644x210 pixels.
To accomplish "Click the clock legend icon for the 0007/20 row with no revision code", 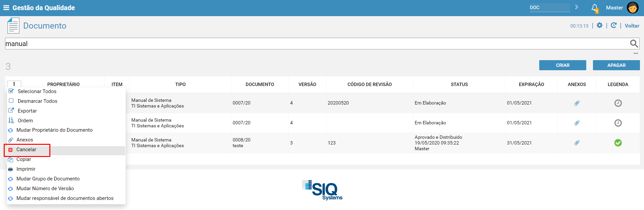I will pyautogui.click(x=618, y=123).
